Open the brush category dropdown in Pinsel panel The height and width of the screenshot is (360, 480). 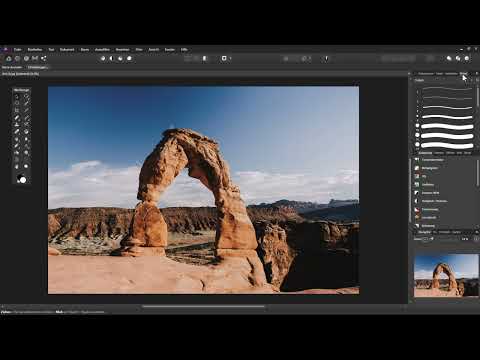click(443, 80)
